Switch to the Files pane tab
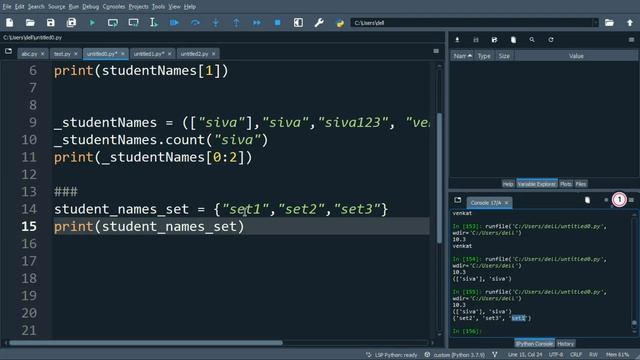This screenshot has height=360, width=640. 581,184
